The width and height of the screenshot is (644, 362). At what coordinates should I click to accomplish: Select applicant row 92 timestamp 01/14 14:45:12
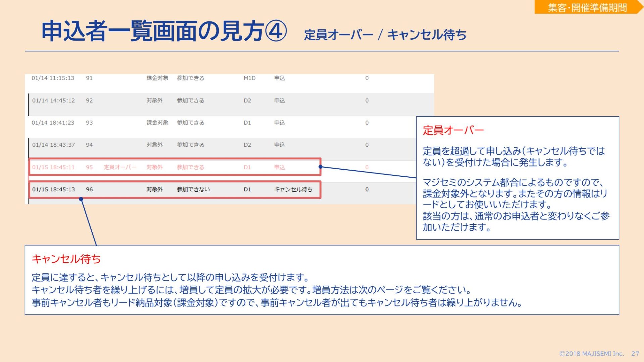(53, 101)
